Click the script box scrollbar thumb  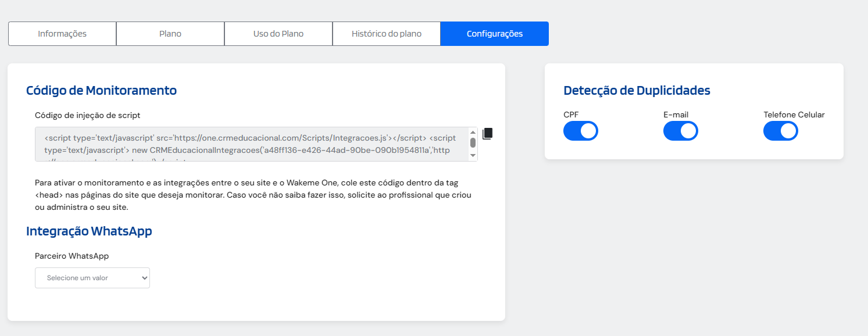pyautogui.click(x=473, y=142)
